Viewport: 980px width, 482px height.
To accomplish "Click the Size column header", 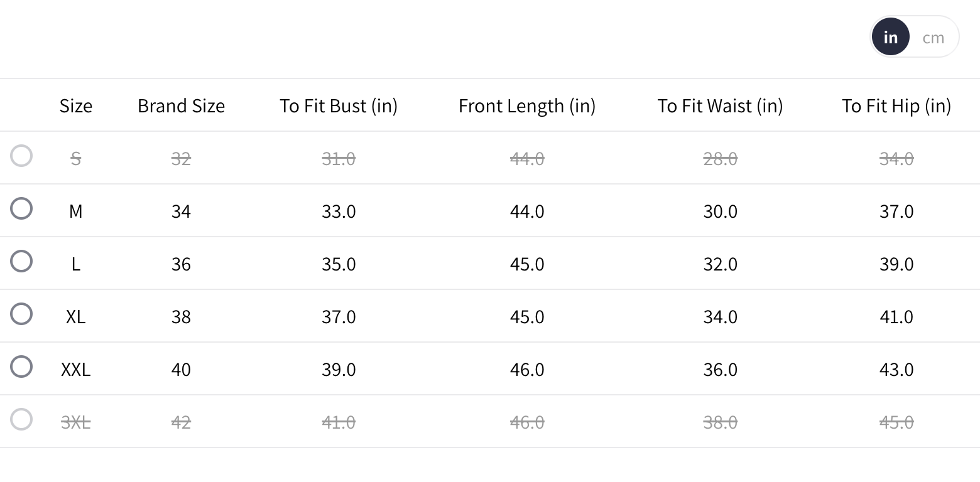I will pyautogui.click(x=76, y=105).
